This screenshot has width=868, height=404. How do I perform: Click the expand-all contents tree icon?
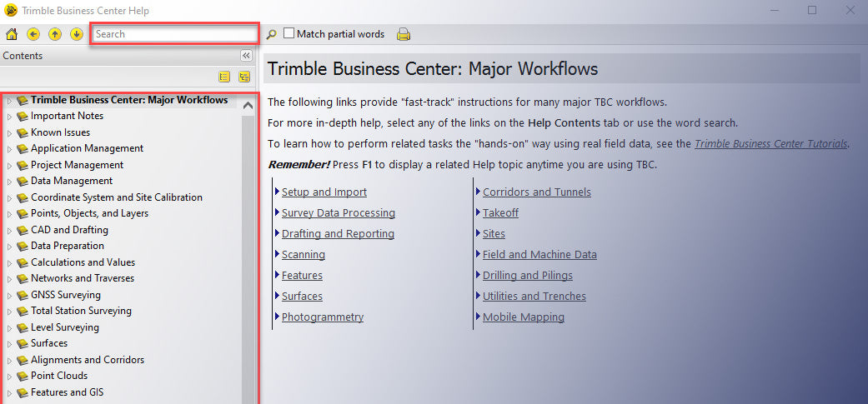click(244, 77)
